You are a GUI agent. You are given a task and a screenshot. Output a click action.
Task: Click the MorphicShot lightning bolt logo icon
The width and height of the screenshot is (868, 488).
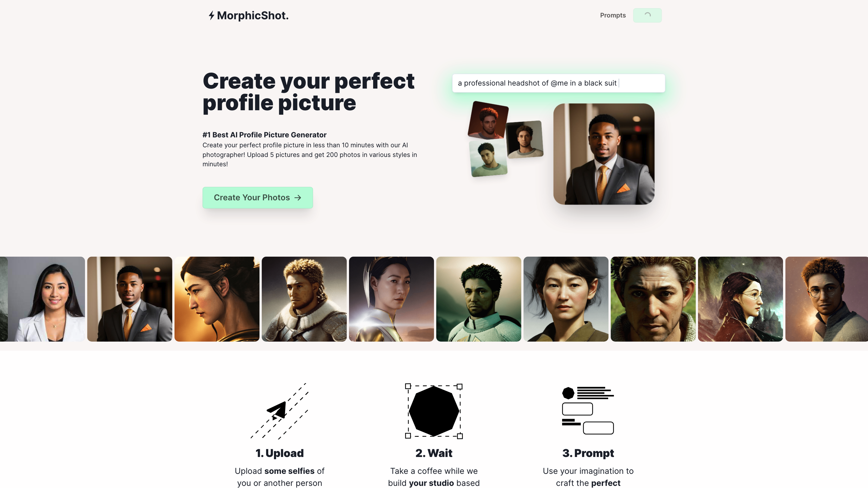pyautogui.click(x=211, y=15)
